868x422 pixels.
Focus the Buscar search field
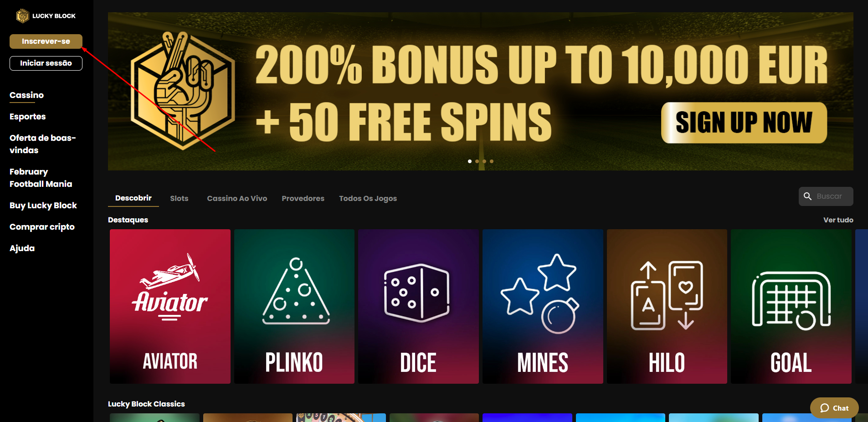[826, 196]
